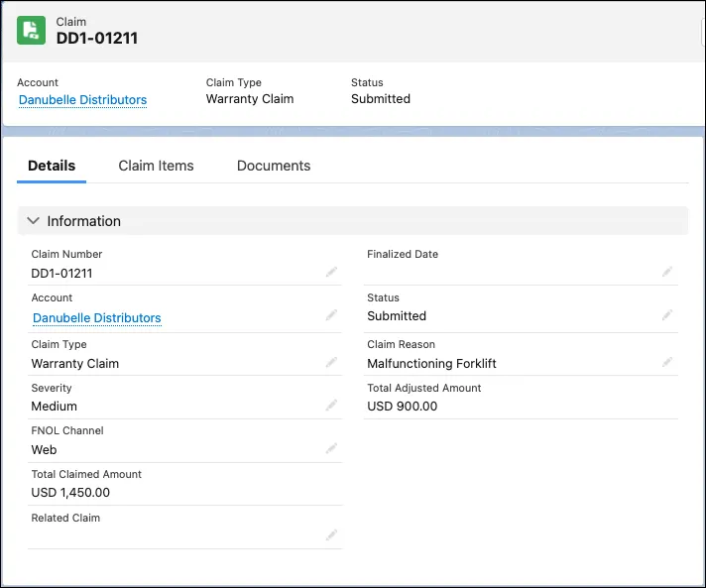Image resolution: width=706 pixels, height=588 pixels.
Task: Open Danubelle Distributors link in Information section
Action: pyautogui.click(x=97, y=318)
